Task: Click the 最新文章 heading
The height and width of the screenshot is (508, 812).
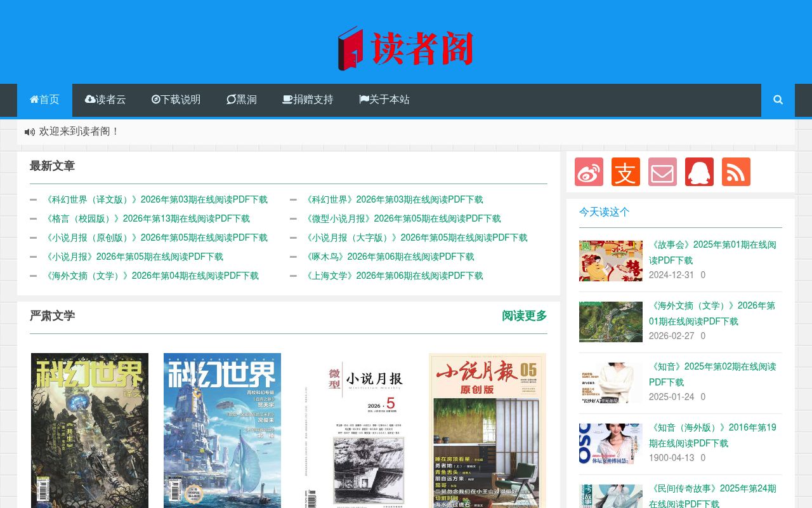Action: (52, 166)
